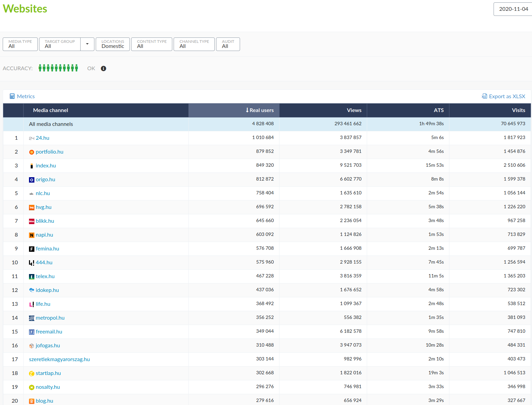Open the Channel Type filter
The height and width of the screenshot is (405, 532).
(x=194, y=44)
